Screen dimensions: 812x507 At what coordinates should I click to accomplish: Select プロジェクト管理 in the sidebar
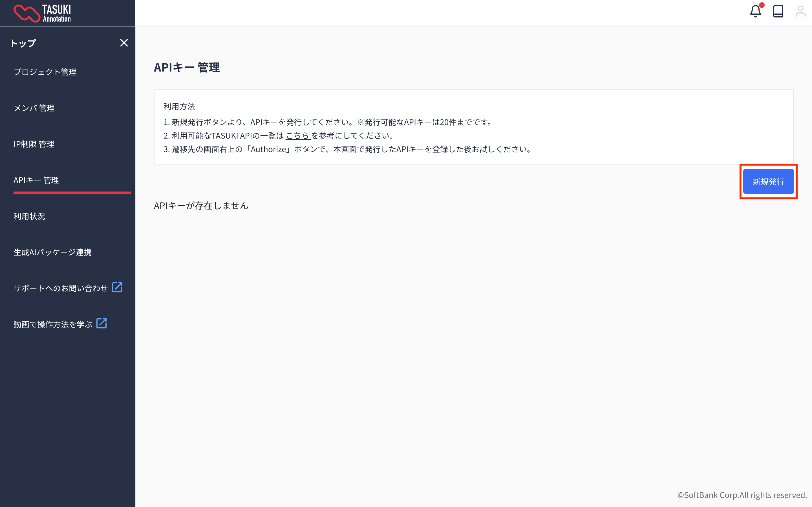45,72
